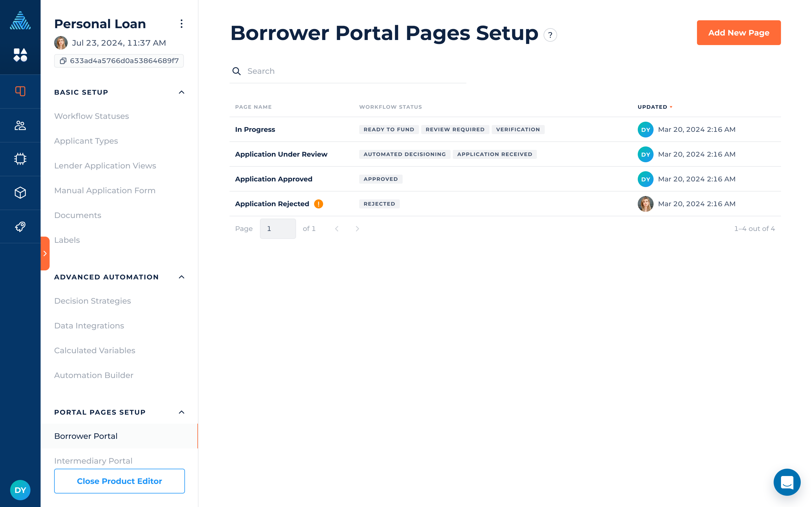812x507 pixels.
Task: Click the help question mark icon
Action: [550, 35]
